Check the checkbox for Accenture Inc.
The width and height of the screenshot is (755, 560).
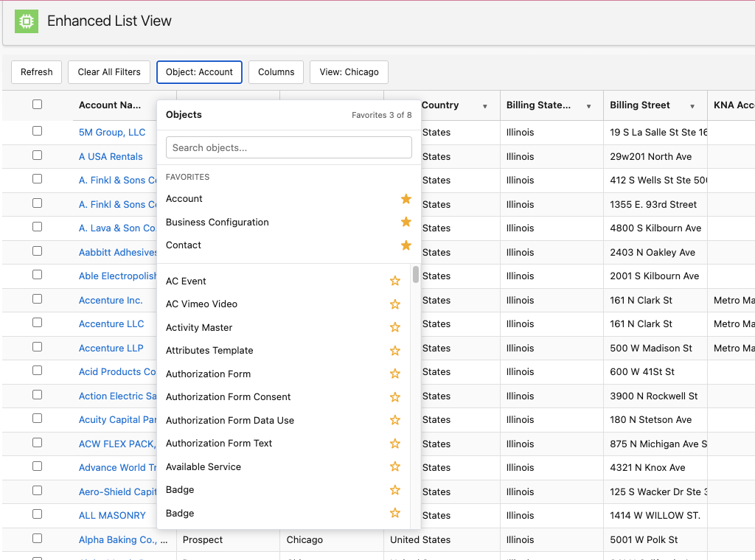coord(37,300)
